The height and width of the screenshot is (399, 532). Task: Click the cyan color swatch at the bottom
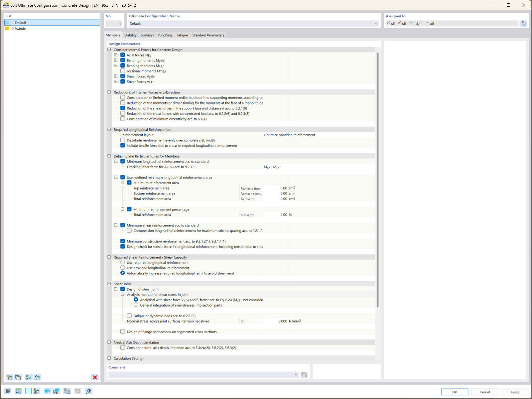[x=29, y=391]
